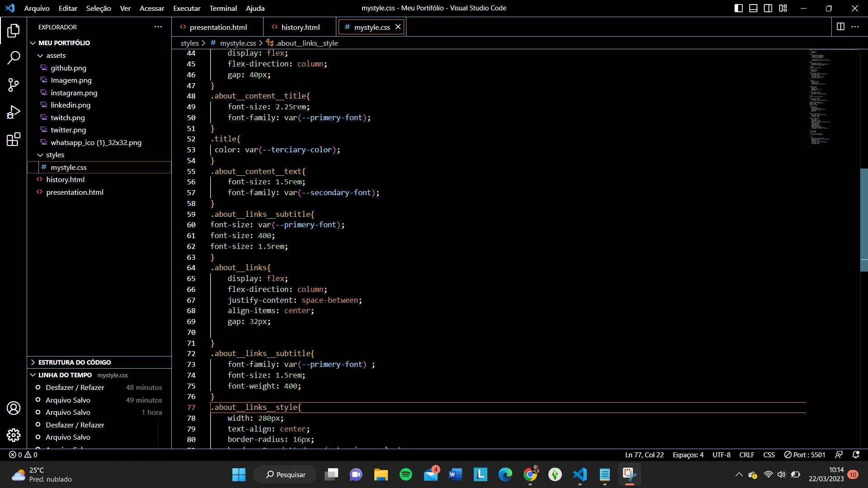Viewport: 868px width, 488px height.
Task: Select Desfazer / Refazer 48 minutos timeline entry
Action: [x=99, y=388]
